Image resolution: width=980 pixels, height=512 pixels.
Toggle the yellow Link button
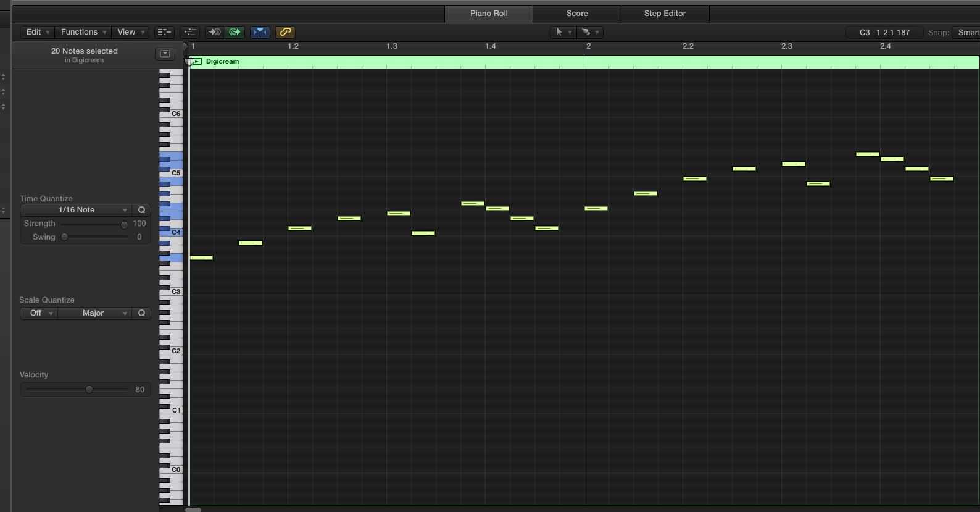tap(285, 32)
